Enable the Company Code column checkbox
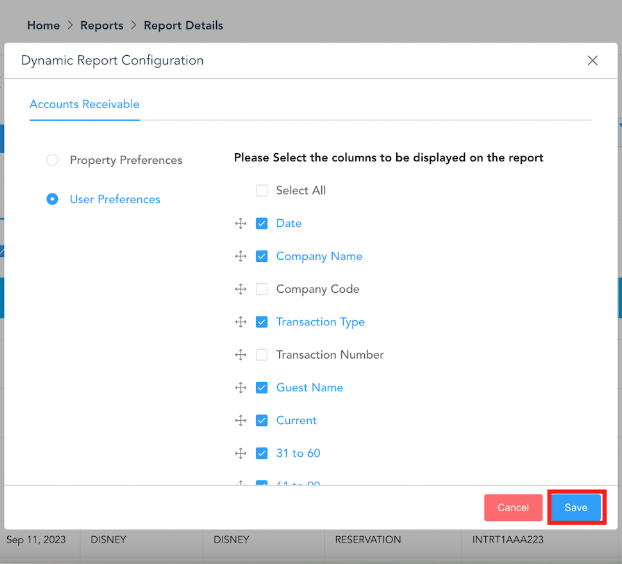622x564 pixels. pyautogui.click(x=262, y=289)
